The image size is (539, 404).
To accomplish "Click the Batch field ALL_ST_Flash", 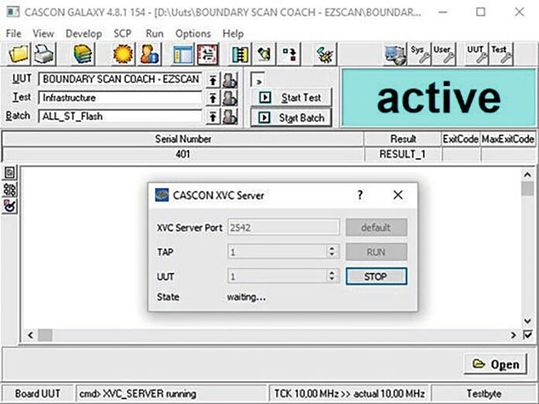I will coord(120,117).
